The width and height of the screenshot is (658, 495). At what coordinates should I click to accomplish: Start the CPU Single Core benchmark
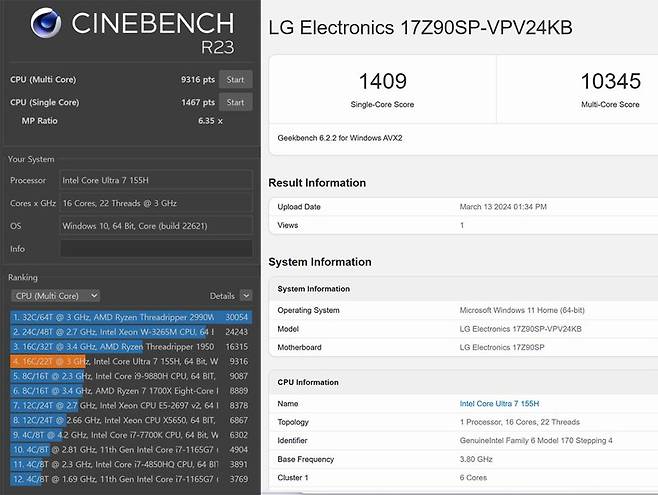[235, 102]
